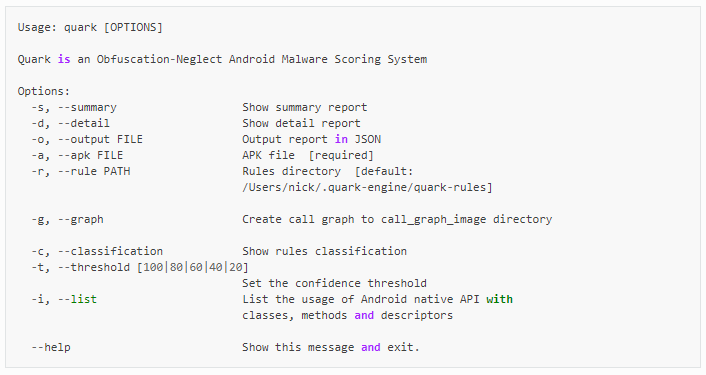Click the '-o, --output FILE' option
Viewport: 706px width, 375px height.
(x=87, y=140)
